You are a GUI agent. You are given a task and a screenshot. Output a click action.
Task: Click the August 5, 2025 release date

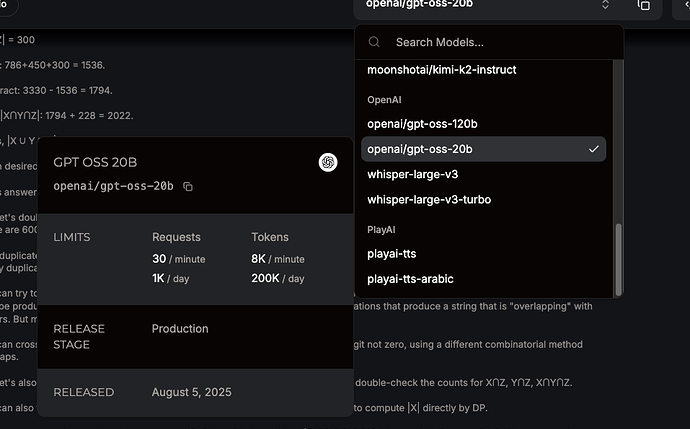coord(191,392)
